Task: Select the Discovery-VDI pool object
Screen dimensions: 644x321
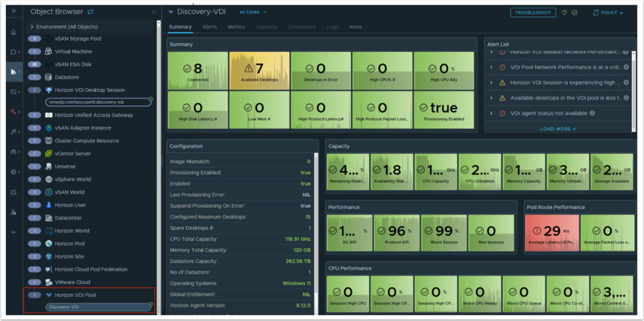Action: pyautogui.click(x=65, y=307)
